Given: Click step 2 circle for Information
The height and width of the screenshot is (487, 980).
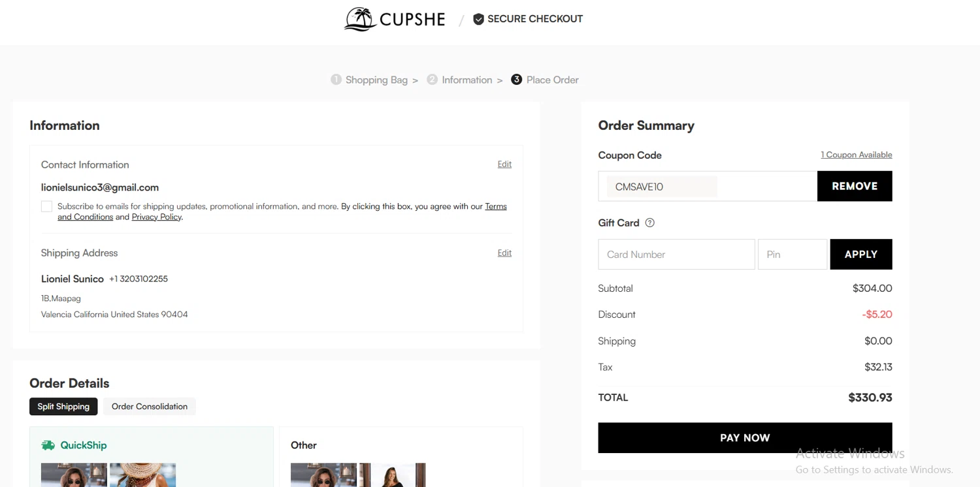Looking at the screenshot, I should pyautogui.click(x=432, y=80).
